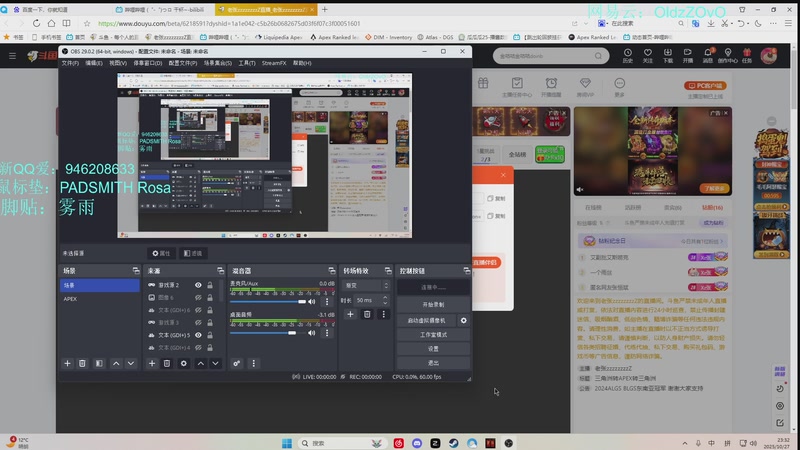Move the selected source down

(216, 363)
